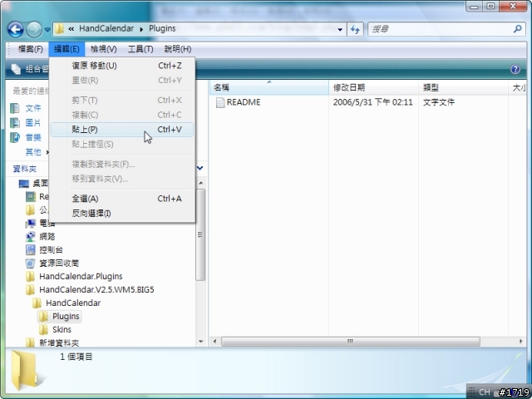Click folder tree scrollbar down arrow
The width and height of the screenshot is (532, 399).
[201, 342]
